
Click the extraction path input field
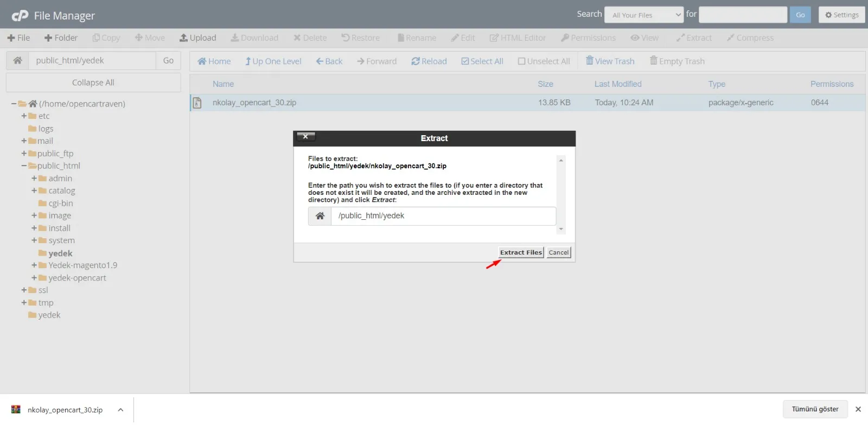click(x=443, y=216)
